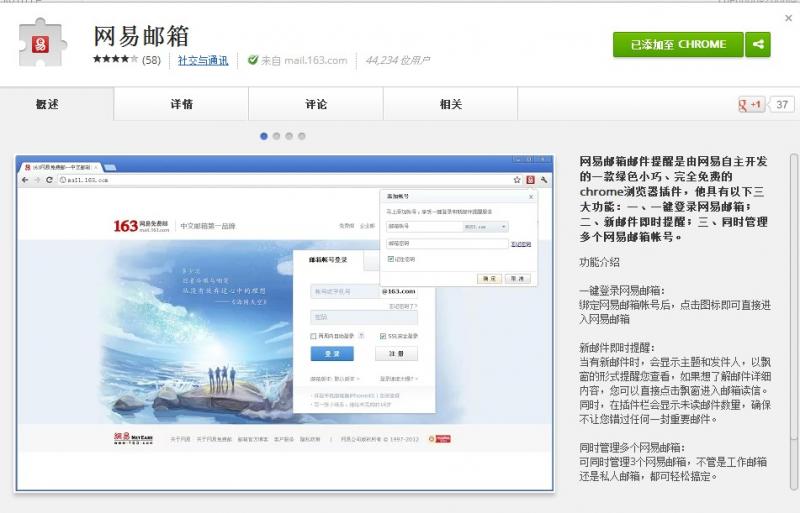Close the extension detail overlay with X
Image resolution: width=800 pixels, height=513 pixels.
[x=788, y=18]
